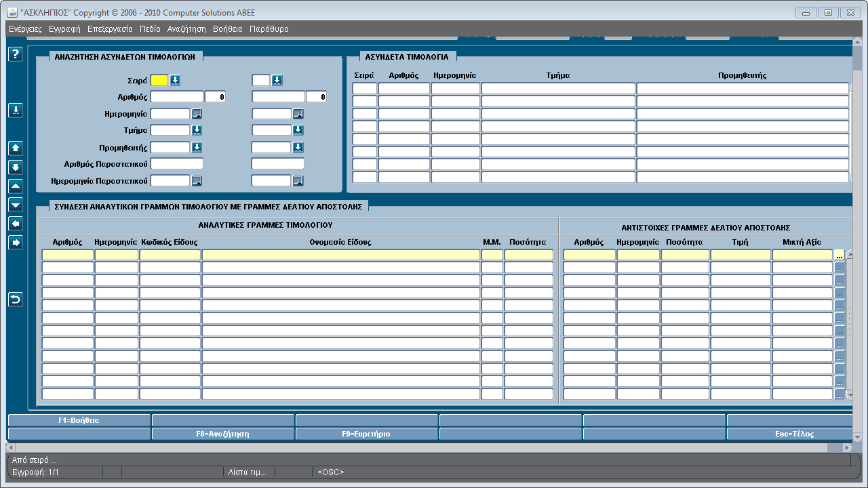
Task: Click the Τιμή column header
Action: [x=741, y=242]
